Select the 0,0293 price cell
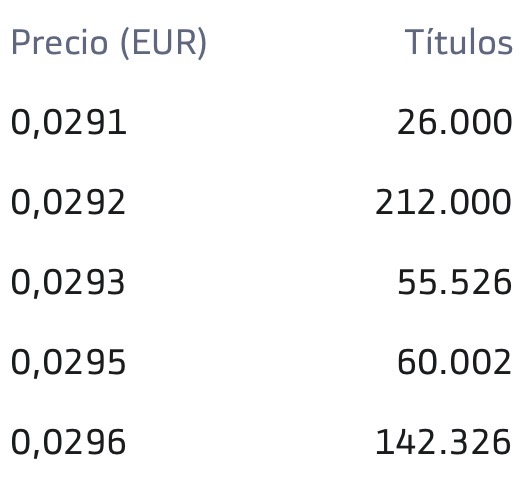Viewport: 522px width, 485px height. pyautogui.click(x=68, y=283)
